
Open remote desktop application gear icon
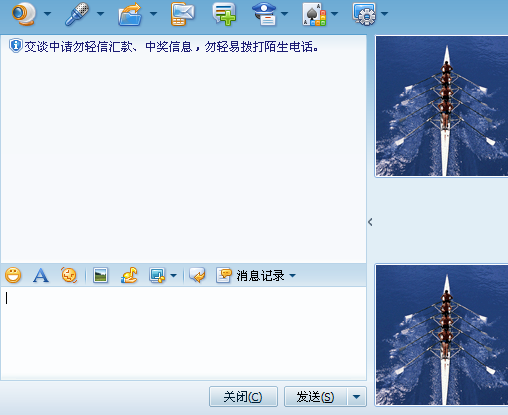pyautogui.click(x=364, y=14)
